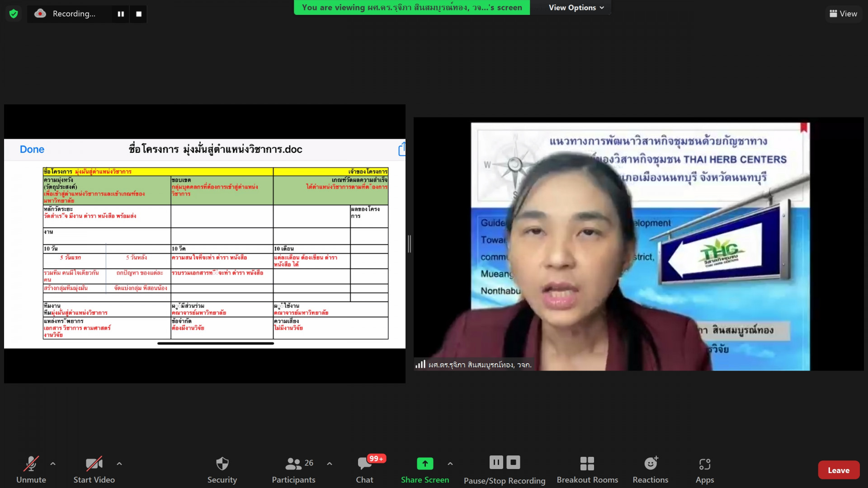Open the Chat panel
868x488 pixels.
[x=364, y=470]
